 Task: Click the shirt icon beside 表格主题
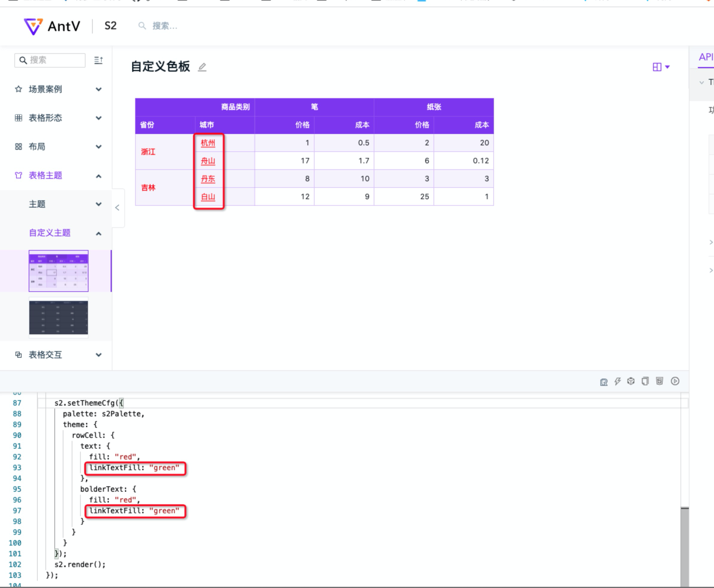(x=19, y=176)
